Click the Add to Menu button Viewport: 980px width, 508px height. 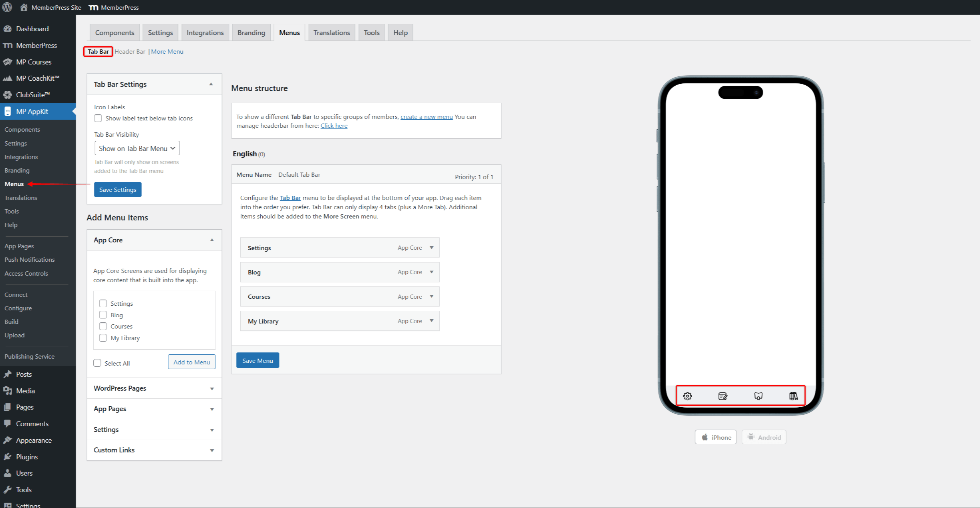click(192, 362)
